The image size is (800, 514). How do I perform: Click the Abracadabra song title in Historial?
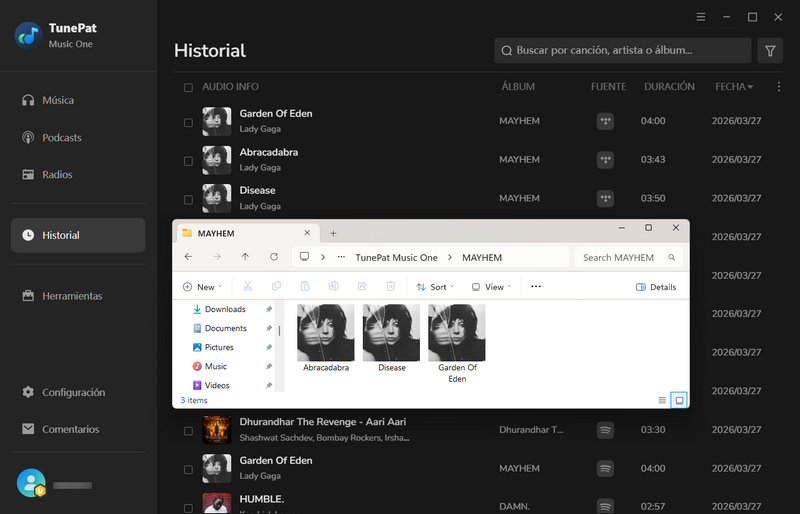point(269,152)
